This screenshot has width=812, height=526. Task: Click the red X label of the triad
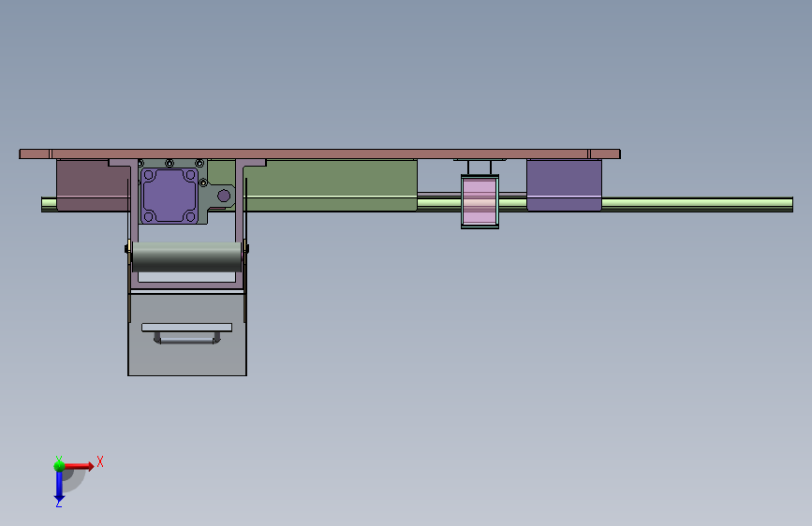pos(100,461)
